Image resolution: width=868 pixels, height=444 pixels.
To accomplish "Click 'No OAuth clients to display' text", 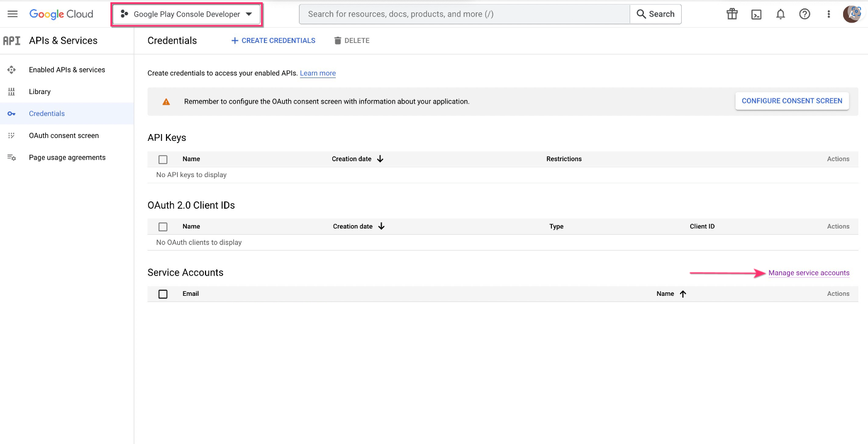I will (x=199, y=242).
